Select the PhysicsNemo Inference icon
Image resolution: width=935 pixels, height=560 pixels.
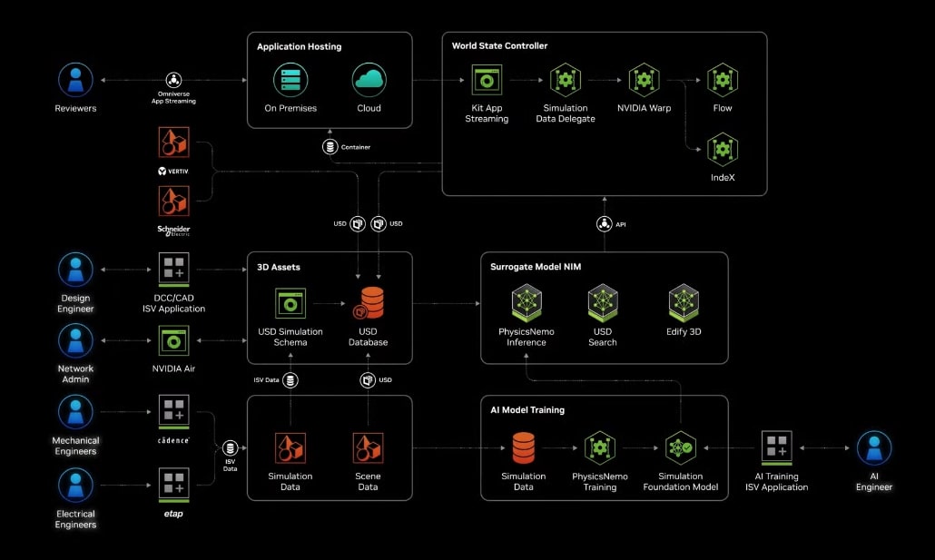click(x=526, y=303)
